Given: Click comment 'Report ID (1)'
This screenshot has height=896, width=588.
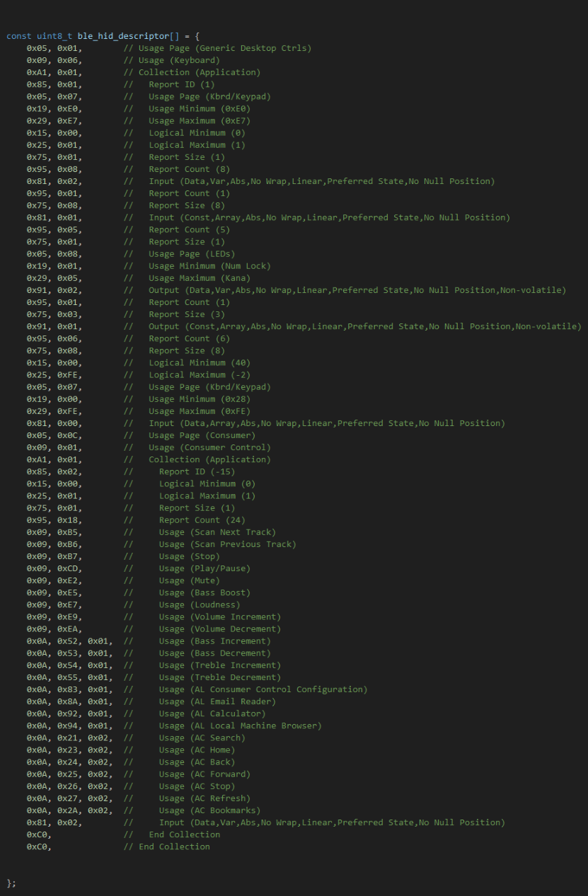Looking at the screenshot, I should point(182,84).
